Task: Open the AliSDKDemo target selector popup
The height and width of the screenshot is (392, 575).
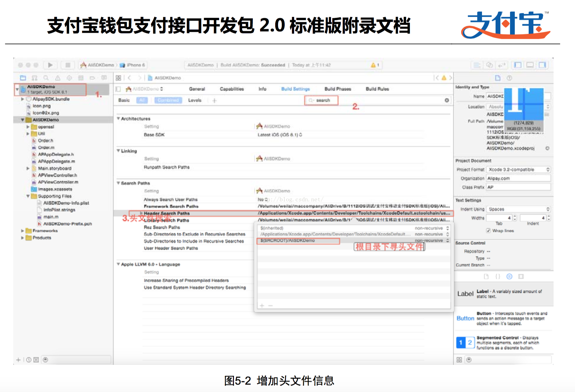Action: pyautogui.click(x=144, y=89)
